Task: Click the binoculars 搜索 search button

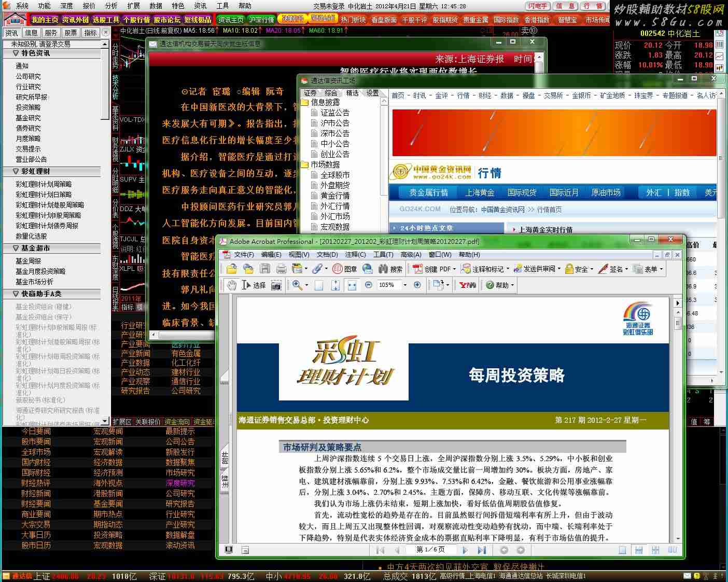Action: [x=390, y=269]
